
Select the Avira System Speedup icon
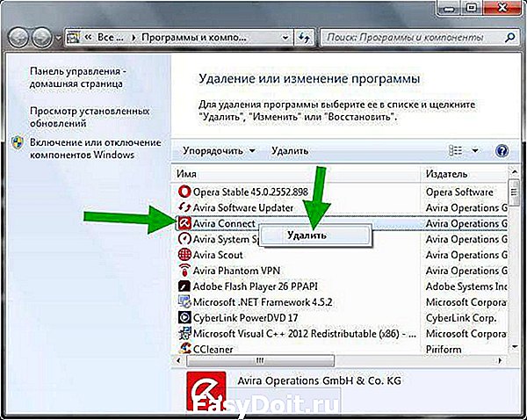(184, 239)
